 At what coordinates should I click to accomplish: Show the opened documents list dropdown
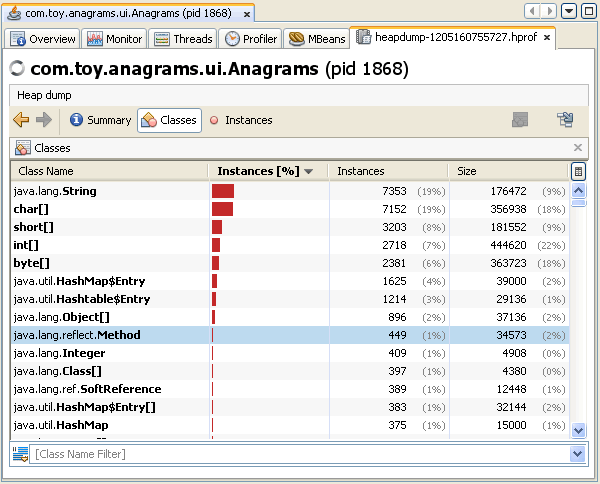point(568,11)
